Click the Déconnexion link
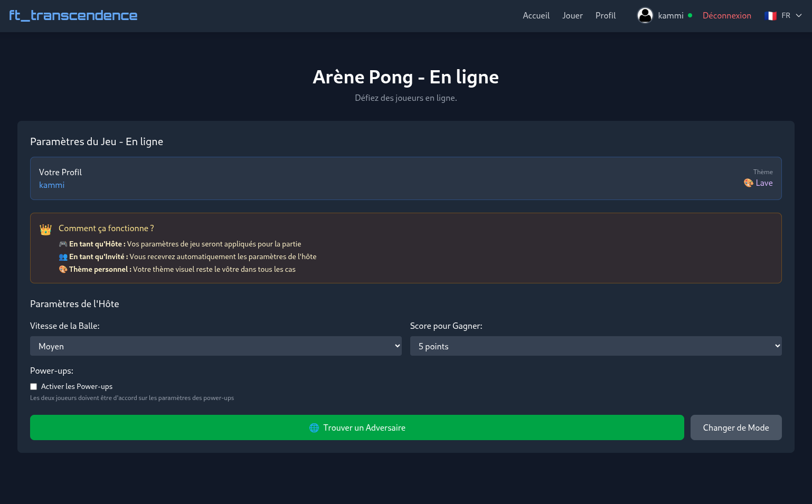812x504 pixels. [726, 16]
